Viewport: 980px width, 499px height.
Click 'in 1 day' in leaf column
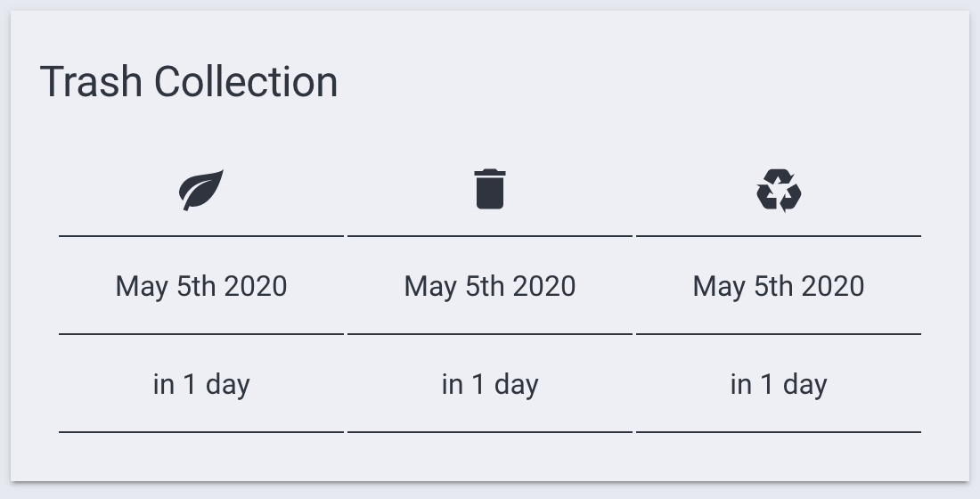tap(201, 384)
